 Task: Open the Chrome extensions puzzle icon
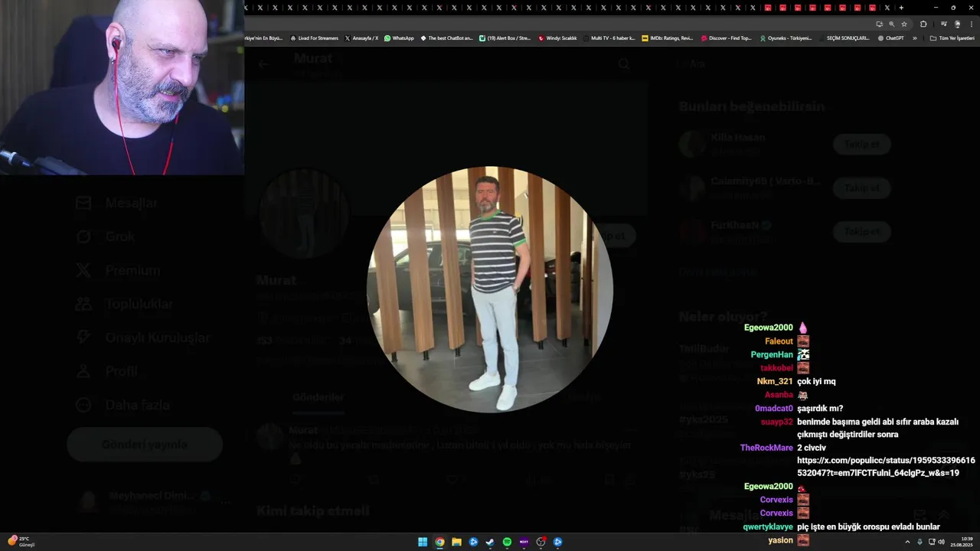click(x=923, y=24)
